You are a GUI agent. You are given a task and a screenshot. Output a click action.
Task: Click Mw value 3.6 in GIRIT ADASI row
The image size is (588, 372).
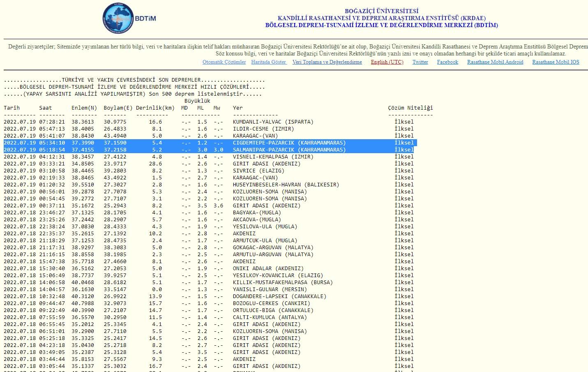pos(219,206)
